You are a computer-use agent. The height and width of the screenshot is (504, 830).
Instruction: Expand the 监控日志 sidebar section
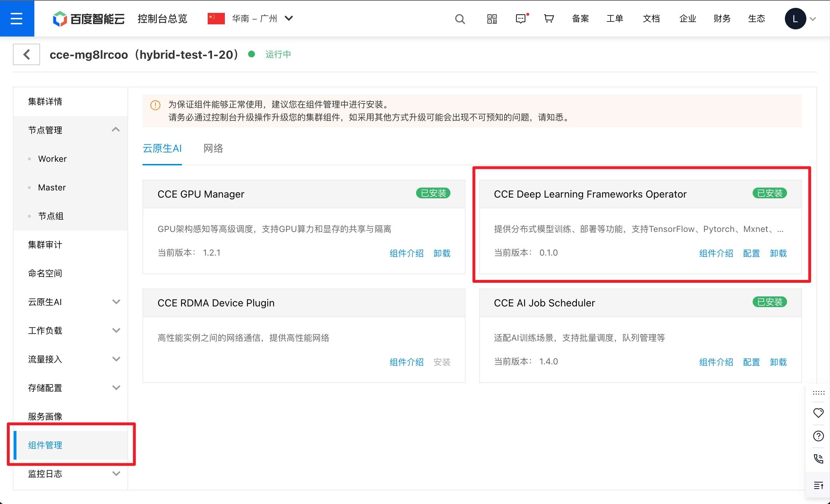[116, 474]
